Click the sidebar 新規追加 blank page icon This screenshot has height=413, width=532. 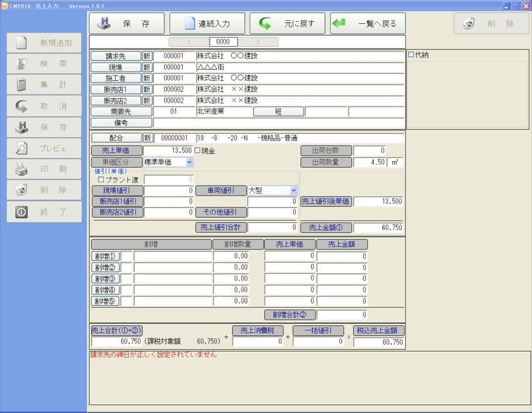21,43
